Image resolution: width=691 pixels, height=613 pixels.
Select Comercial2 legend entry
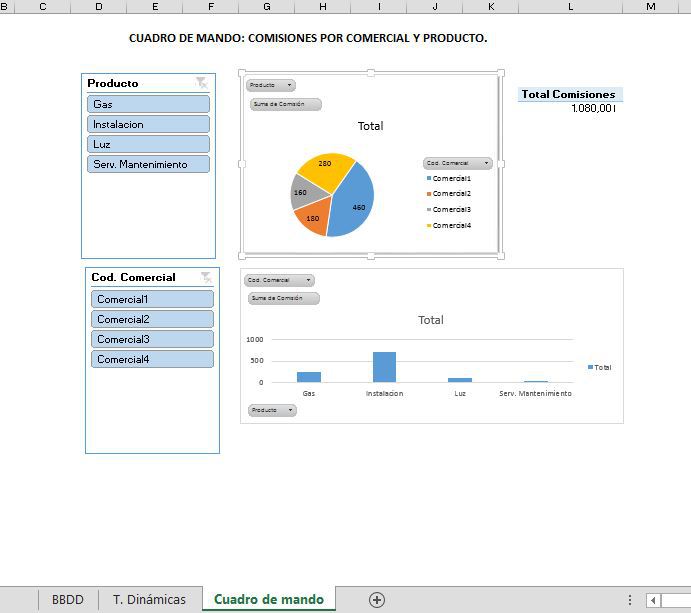pos(449,193)
